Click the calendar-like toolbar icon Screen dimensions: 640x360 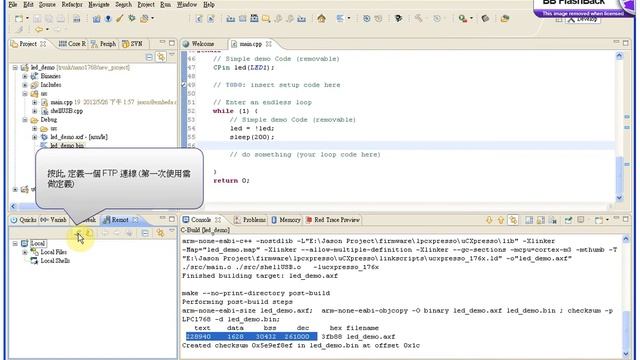254,18
